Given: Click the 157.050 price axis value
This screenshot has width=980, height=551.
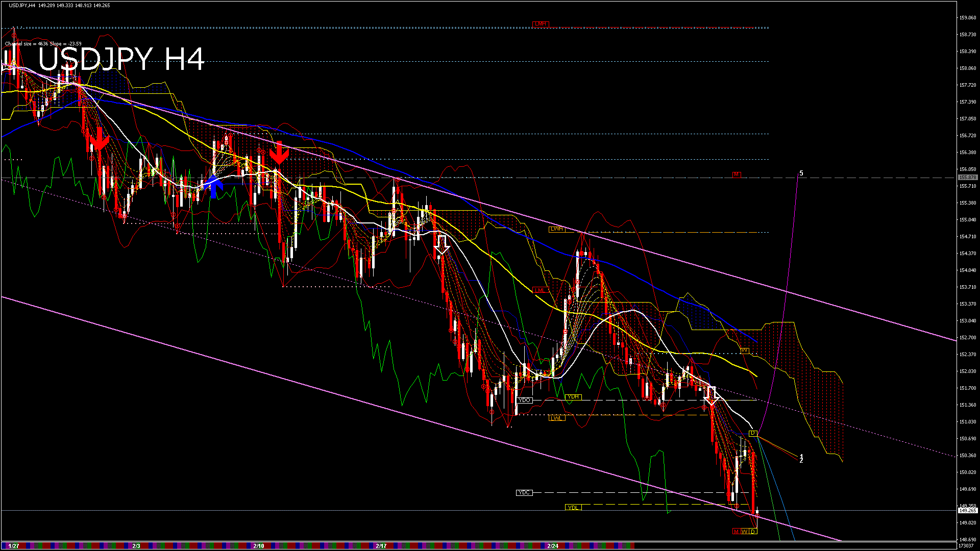Looking at the screenshot, I should [x=968, y=118].
